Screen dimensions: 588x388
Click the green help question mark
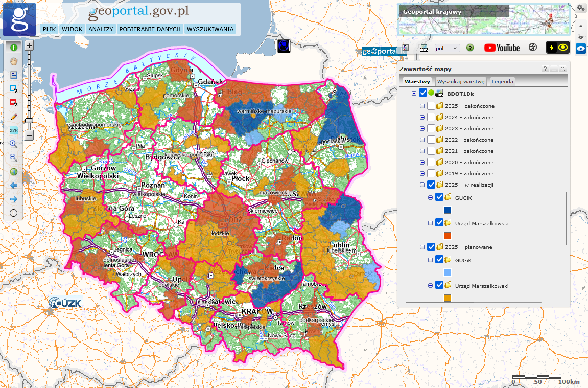coord(470,48)
